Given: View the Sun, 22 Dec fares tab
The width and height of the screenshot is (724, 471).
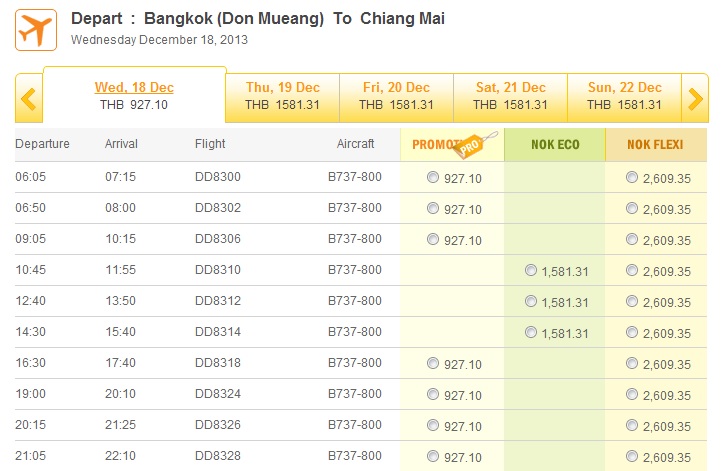Looking at the screenshot, I should tap(625, 96).
